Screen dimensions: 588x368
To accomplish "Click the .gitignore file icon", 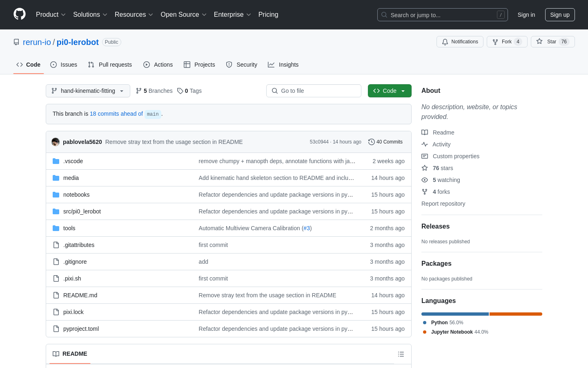I will click(56, 262).
